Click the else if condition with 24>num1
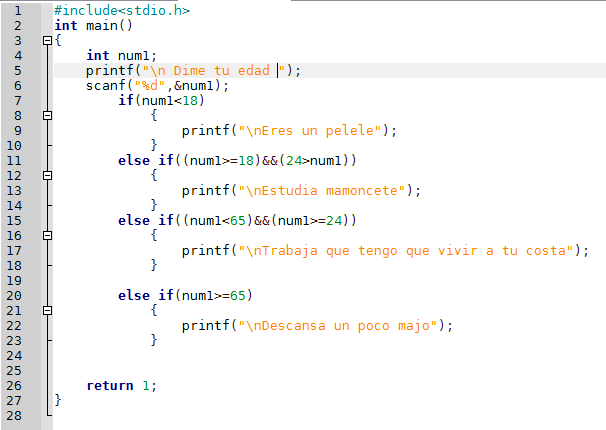This screenshot has width=606, height=430. (x=237, y=160)
